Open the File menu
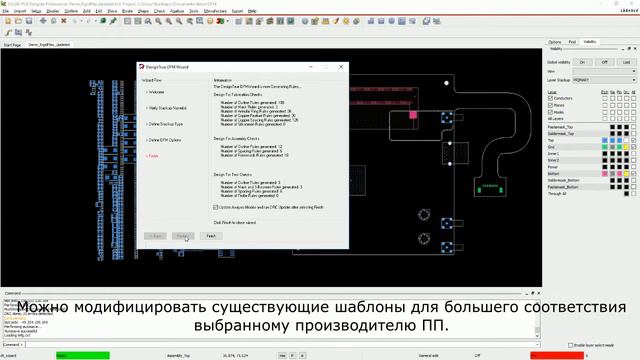The height and width of the screenshot is (360, 640). pos(6,11)
